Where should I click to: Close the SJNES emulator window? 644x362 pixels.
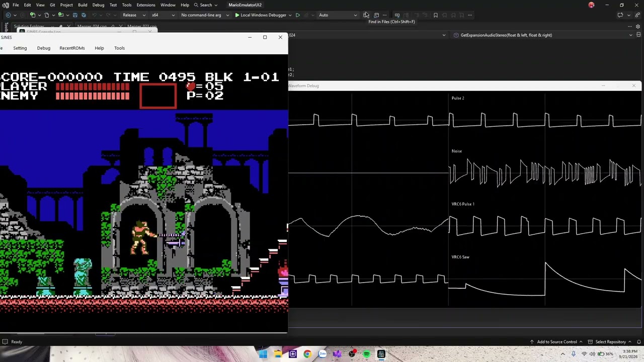point(280,37)
